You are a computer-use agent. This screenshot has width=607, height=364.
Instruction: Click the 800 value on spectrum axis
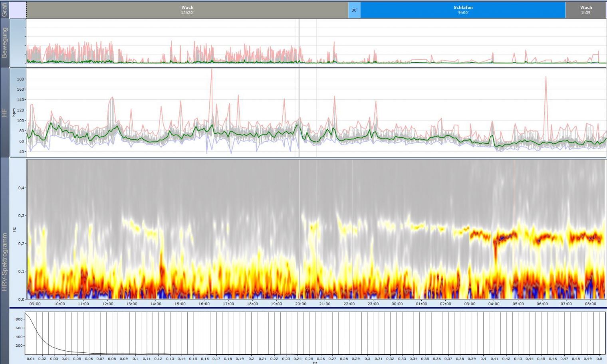click(x=19, y=319)
